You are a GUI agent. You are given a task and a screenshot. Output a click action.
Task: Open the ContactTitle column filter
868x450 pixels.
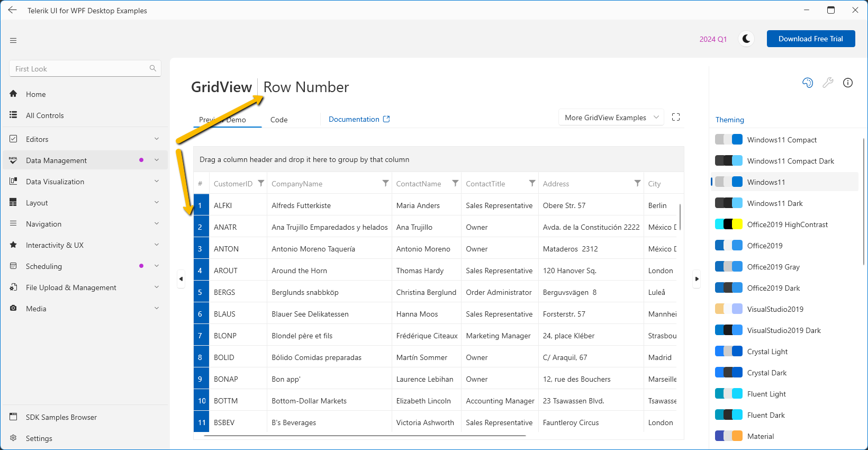[532, 183]
